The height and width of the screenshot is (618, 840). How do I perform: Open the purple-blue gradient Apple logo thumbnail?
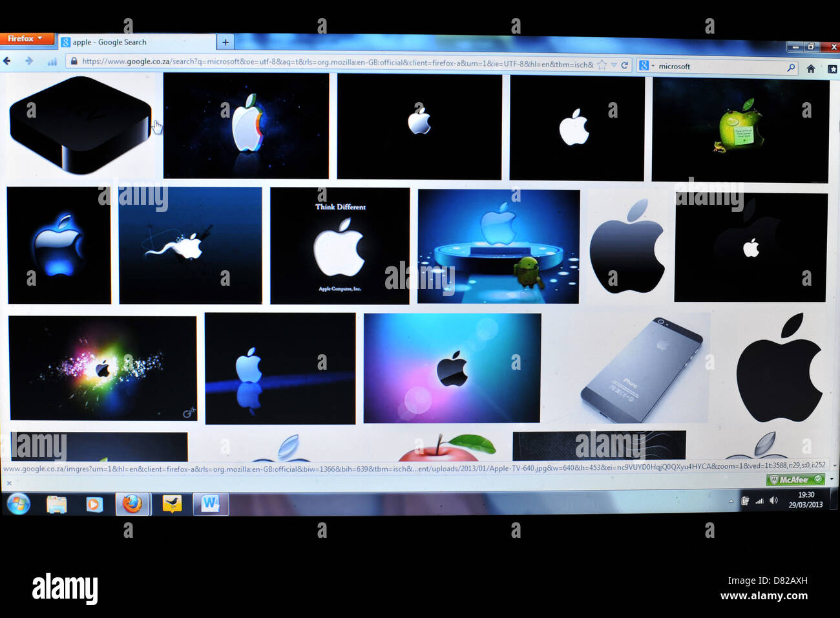click(x=452, y=368)
